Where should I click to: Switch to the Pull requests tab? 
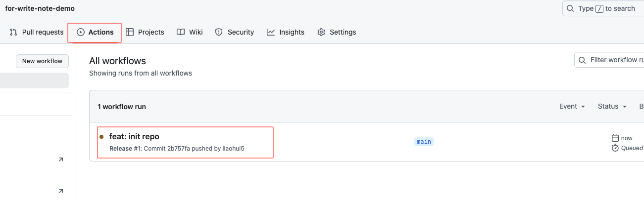[x=37, y=32]
